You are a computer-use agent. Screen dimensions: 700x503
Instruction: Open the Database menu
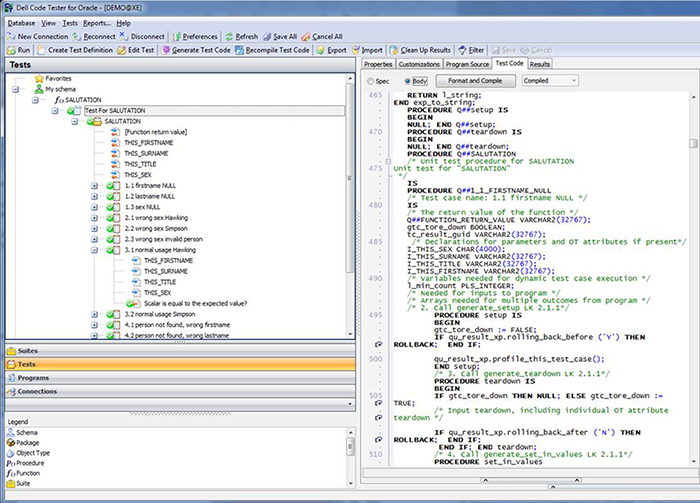coord(21,23)
